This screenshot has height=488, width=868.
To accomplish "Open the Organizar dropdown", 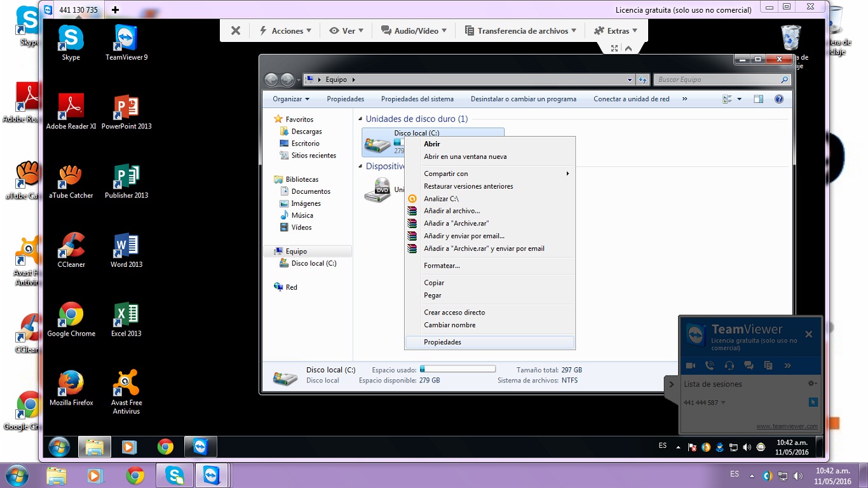I will tap(291, 99).
